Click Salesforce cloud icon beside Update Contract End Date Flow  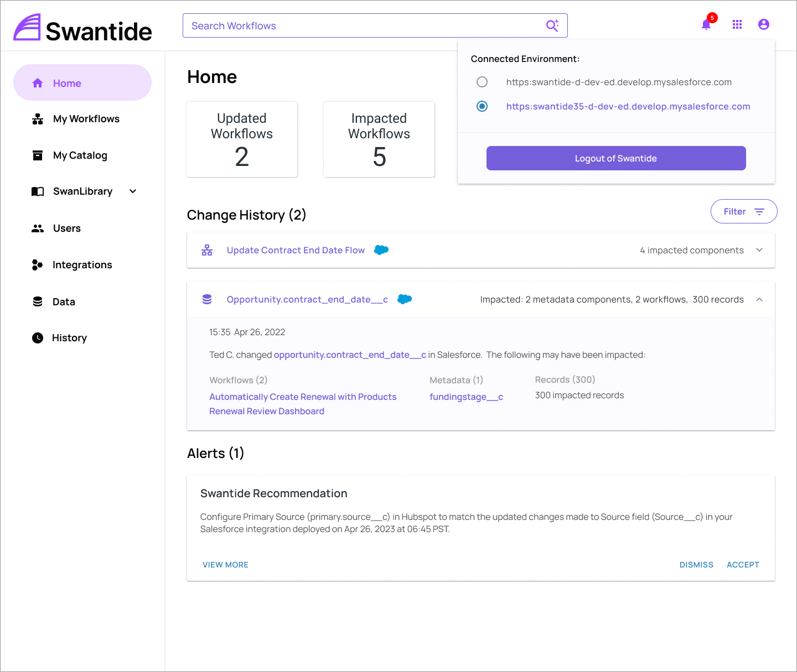click(381, 250)
